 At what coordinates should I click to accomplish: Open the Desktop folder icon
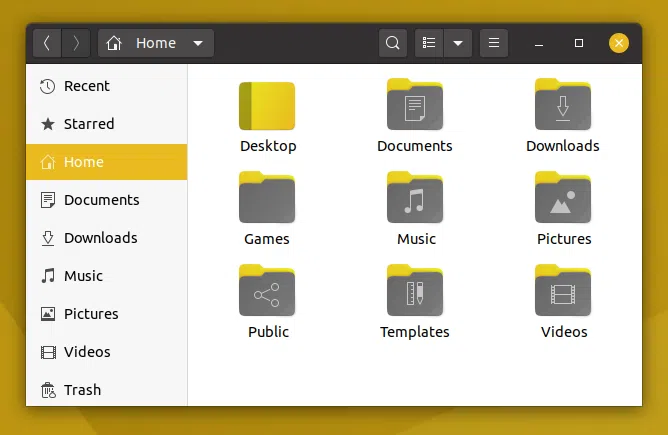point(267,107)
